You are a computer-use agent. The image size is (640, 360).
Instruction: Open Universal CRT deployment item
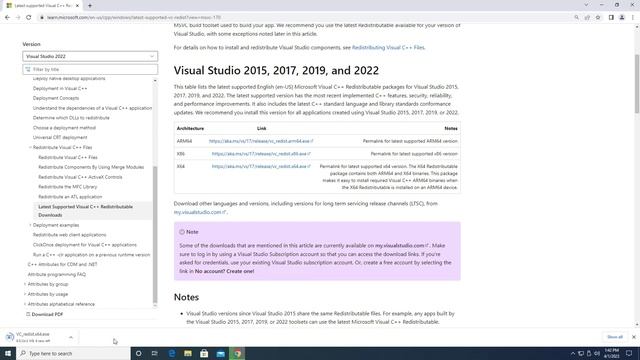60,138
